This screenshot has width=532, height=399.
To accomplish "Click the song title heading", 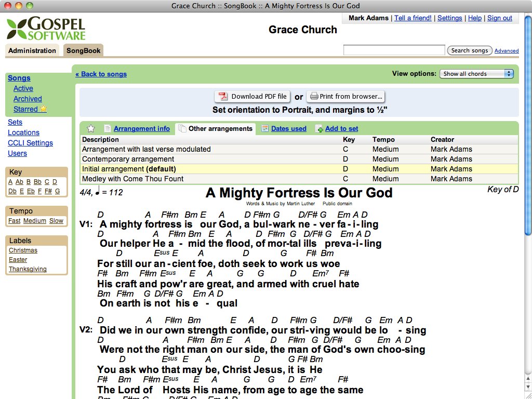I will (x=299, y=193).
